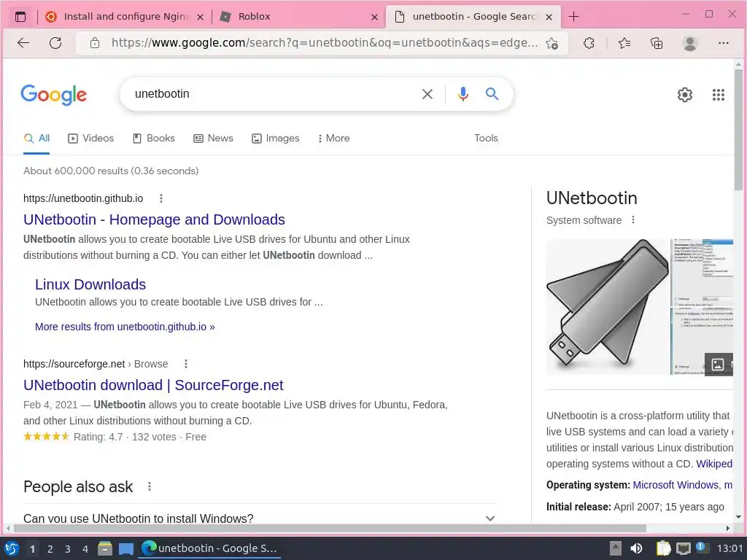Open the display tray icon
Screen dimensions: 747x560
tap(684, 549)
